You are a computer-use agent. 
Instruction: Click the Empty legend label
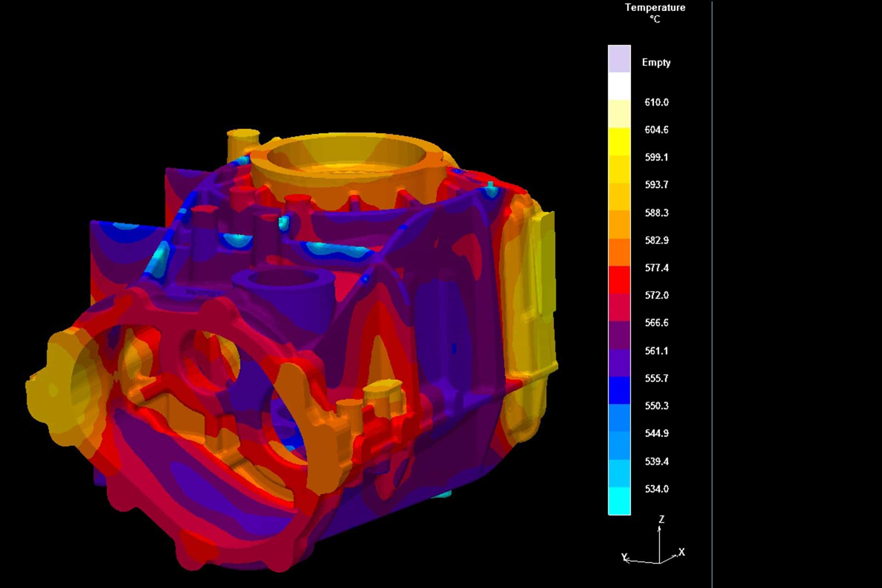pyautogui.click(x=656, y=62)
